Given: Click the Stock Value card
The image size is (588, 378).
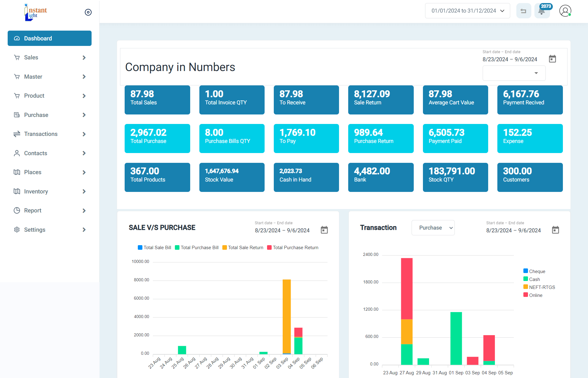Looking at the screenshot, I should tap(232, 177).
